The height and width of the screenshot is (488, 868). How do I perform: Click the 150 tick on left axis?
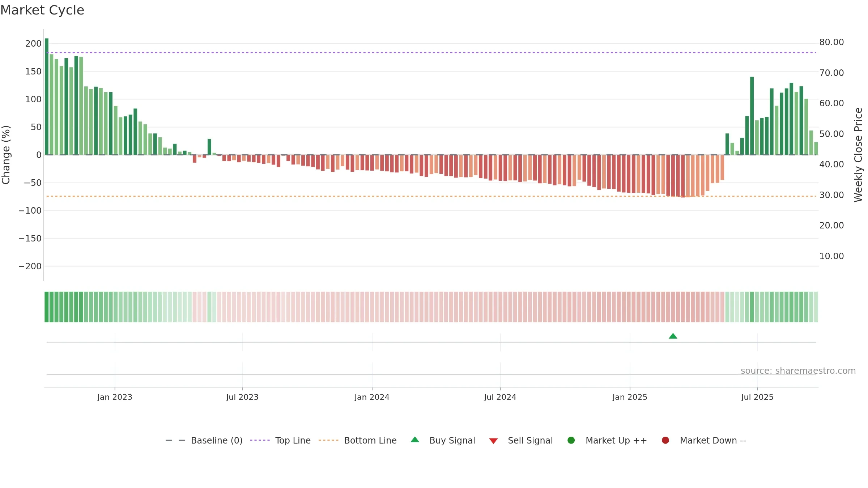(x=33, y=72)
